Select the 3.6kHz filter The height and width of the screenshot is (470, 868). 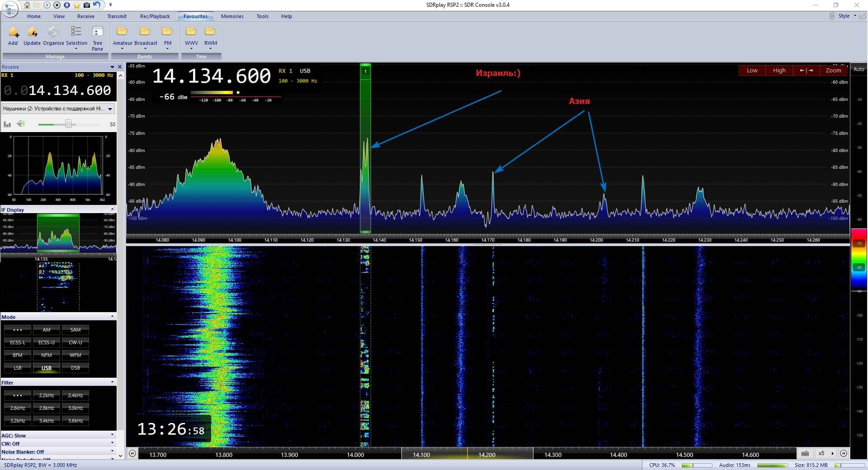pos(75,421)
